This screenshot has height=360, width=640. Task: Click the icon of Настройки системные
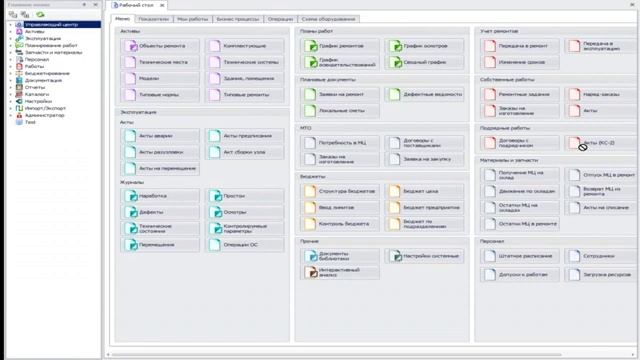396,256
